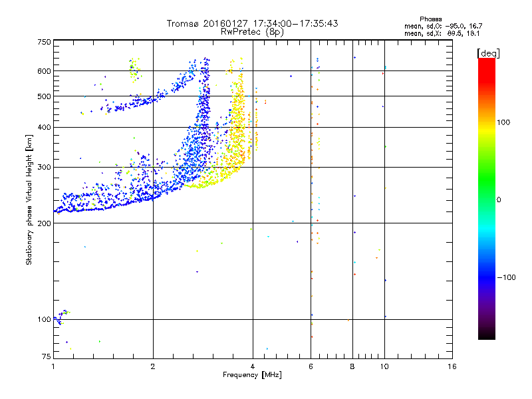This screenshot has width=532, height=399.
Task: Click the x-axis label "4"
Action: (253, 366)
